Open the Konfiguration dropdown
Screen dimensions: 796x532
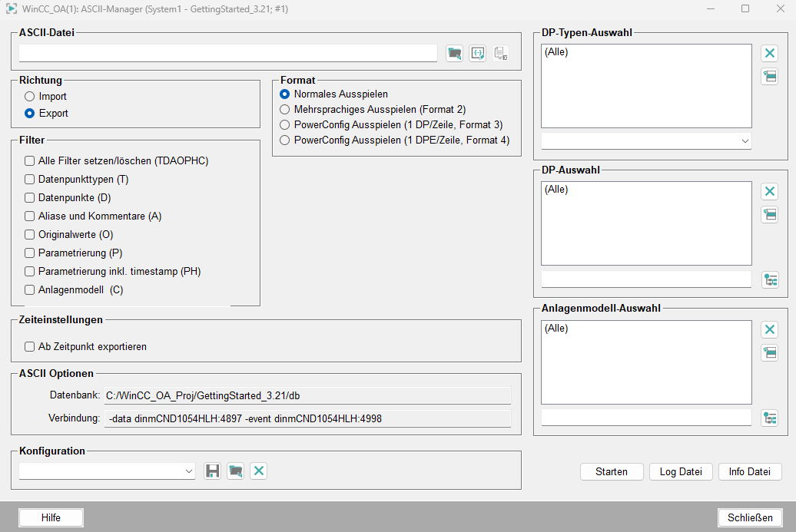click(x=107, y=471)
